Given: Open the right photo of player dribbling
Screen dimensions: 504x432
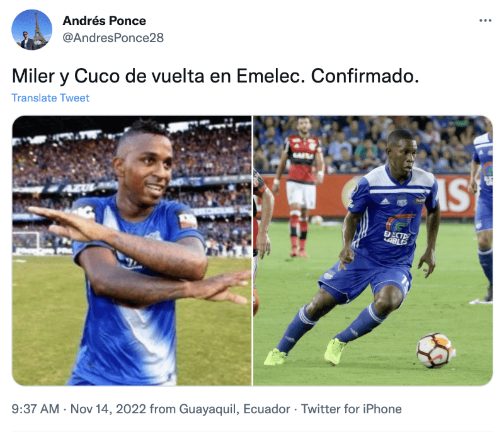Looking at the screenshot, I should click(373, 251).
